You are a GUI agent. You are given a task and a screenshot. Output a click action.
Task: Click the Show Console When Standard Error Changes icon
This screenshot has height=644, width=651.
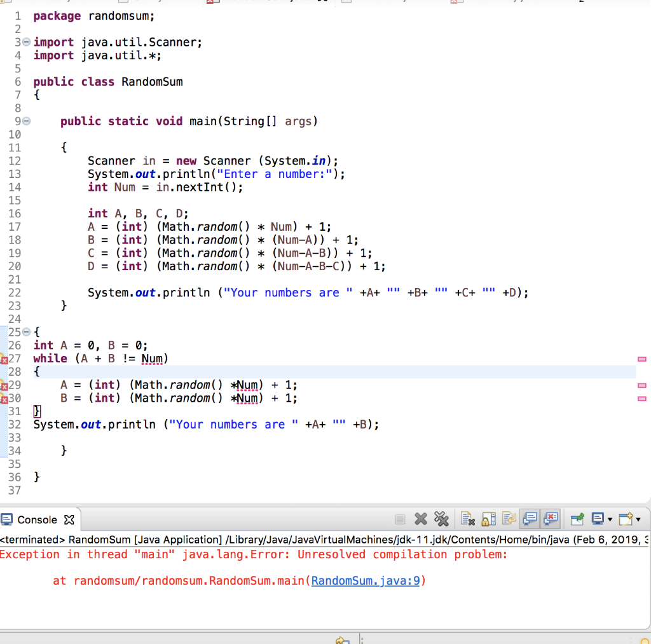[551, 519]
